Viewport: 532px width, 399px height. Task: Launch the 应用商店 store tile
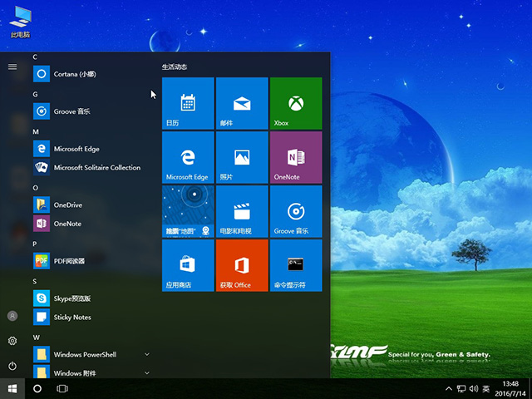[188, 265]
